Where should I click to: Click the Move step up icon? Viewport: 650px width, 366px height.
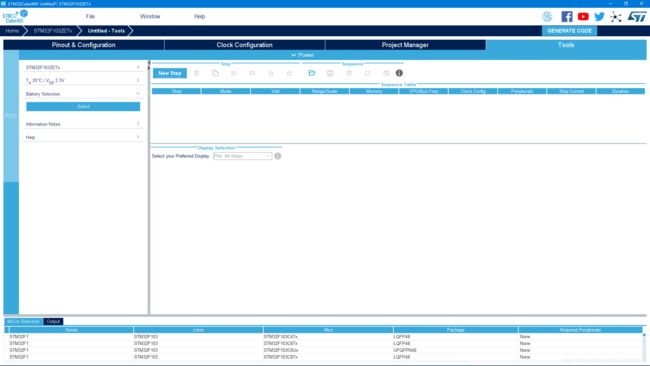click(233, 73)
